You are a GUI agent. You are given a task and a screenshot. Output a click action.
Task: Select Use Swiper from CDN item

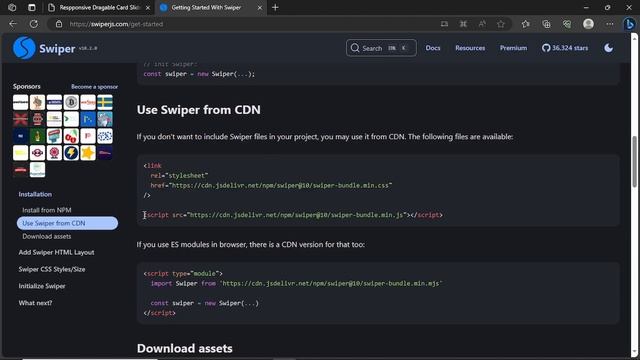(x=67, y=223)
